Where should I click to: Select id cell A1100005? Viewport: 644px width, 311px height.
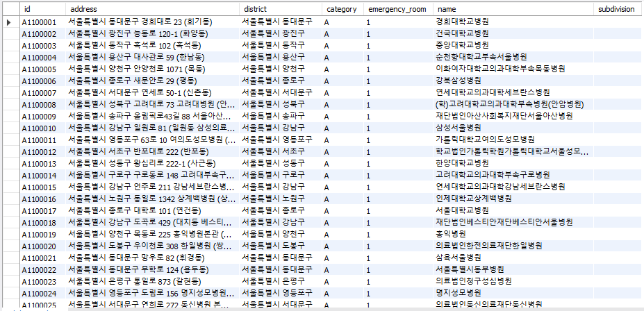pos(42,69)
